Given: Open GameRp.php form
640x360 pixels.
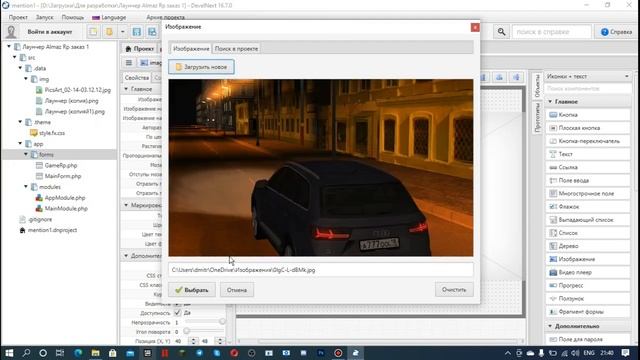Looking at the screenshot, I should point(61,165).
